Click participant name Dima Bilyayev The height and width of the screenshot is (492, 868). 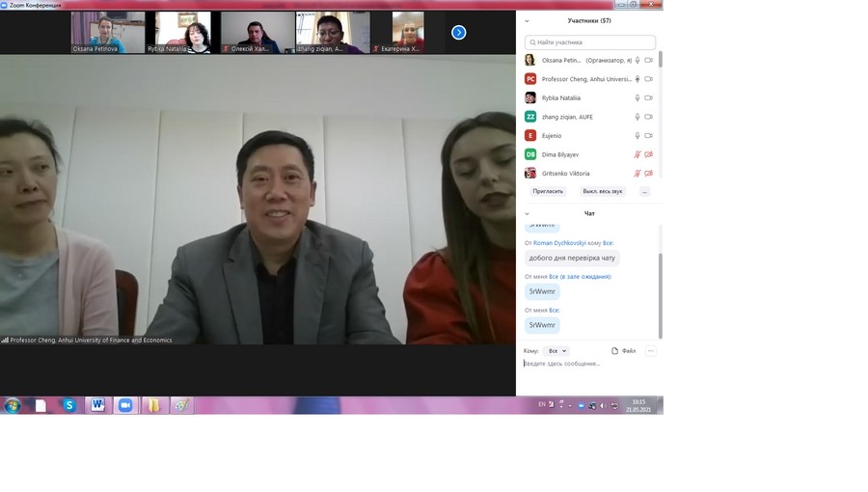point(560,155)
